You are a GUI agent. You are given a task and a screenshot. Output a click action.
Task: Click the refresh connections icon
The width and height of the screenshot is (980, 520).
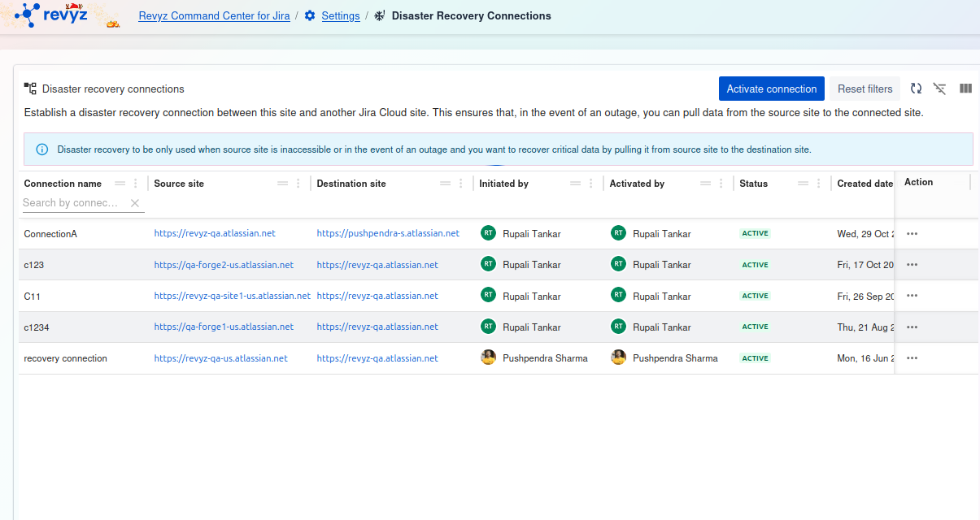pos(916,89)
